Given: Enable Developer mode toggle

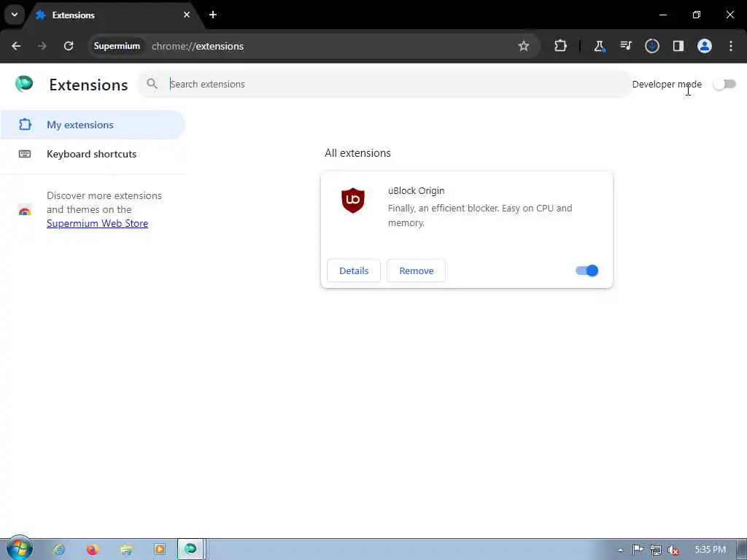Looking at the screenshot, I should pyautogui.click(x=724, y=85).
